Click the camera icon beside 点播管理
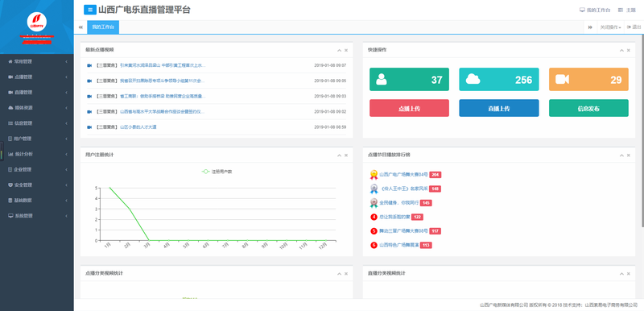Viewport: 644px width, 311px height. (10, 77)
